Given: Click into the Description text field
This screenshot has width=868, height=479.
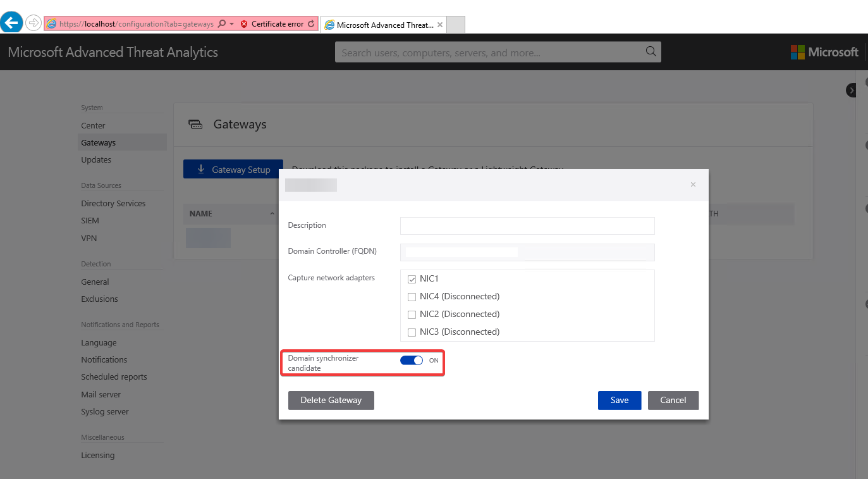Looking at the screenshot, I should click(x=527, y=226).
